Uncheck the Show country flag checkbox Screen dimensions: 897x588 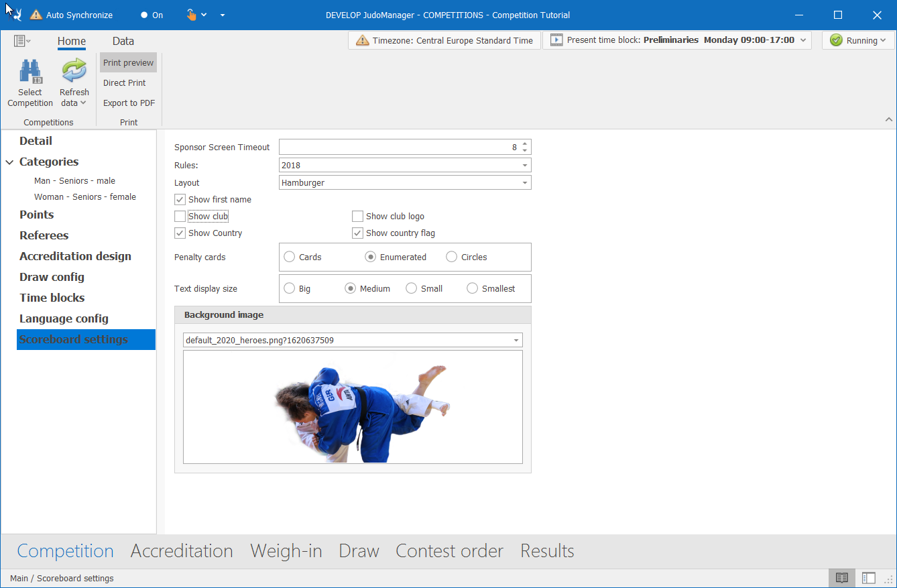click(x=358, y=233)
